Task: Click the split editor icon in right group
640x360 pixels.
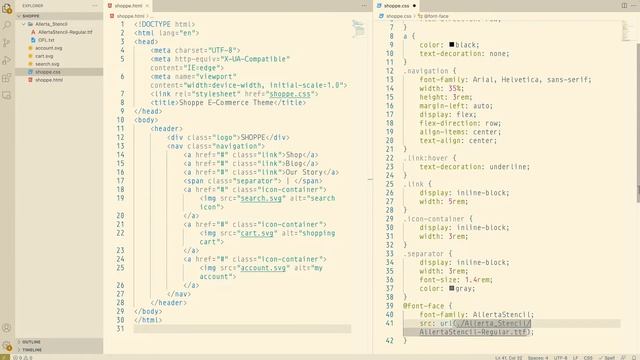Action: click(624, 6)
